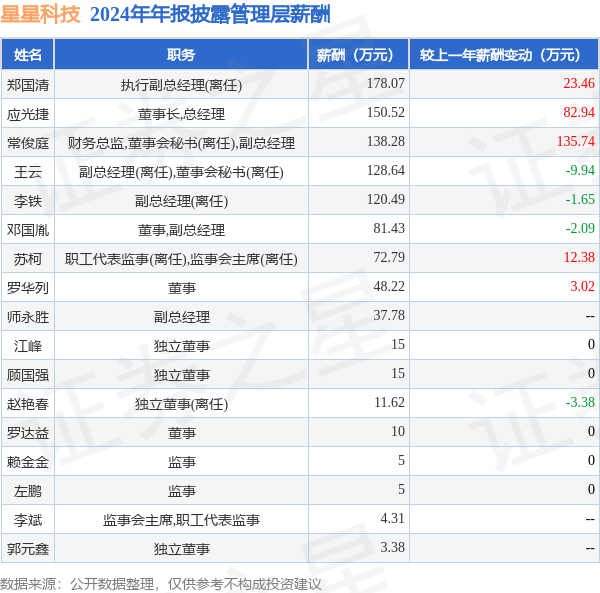This screenshot has width=600, height=593.
Task: Select the name 苏柯
Action: click(x=28, y=259)
